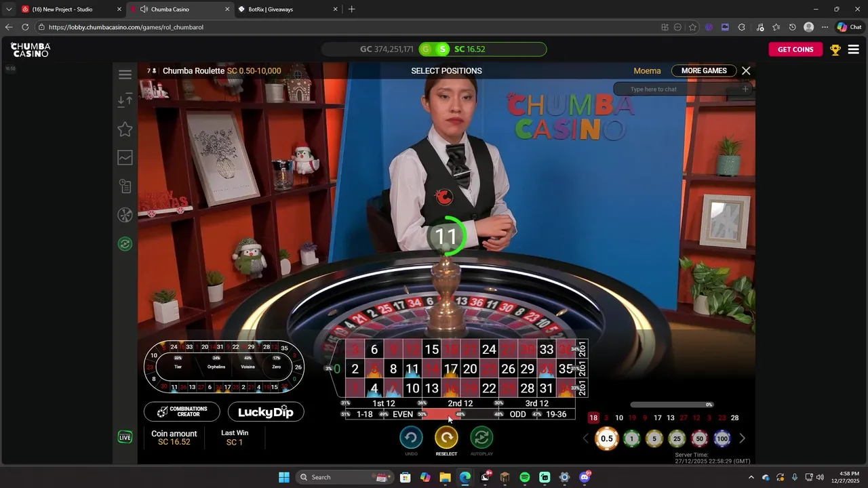Viewport: 868px width, 488px height.
Task: Select the Chumba Casino browser tab
Action: (x=180, y=9)
